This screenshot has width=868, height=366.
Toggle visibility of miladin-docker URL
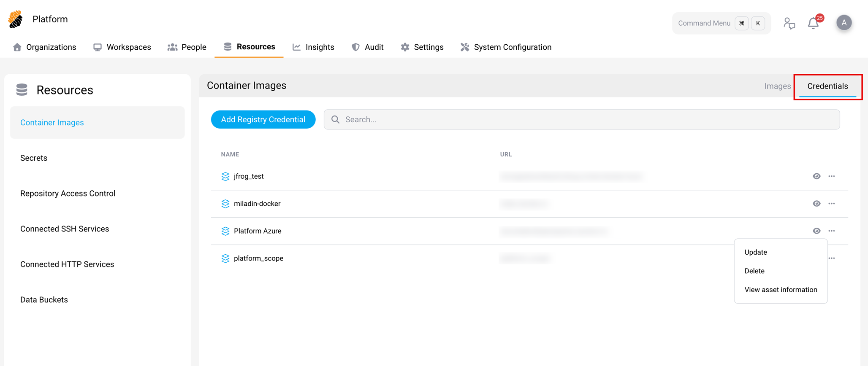(x=816, y=204)
